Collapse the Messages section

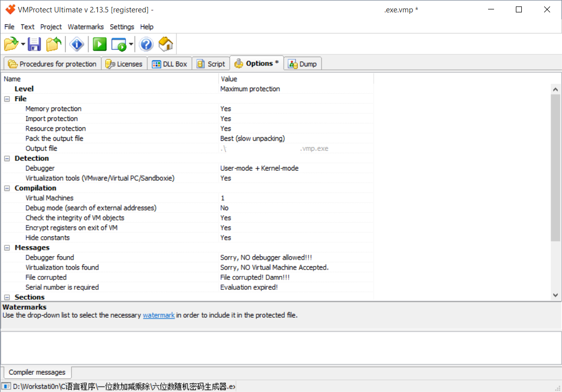coord(6,247)
